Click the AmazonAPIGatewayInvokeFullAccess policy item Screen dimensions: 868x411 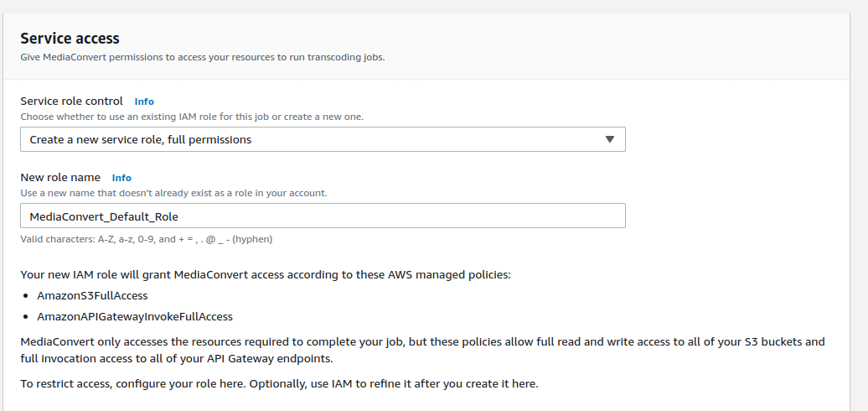[x=135, y=317]
